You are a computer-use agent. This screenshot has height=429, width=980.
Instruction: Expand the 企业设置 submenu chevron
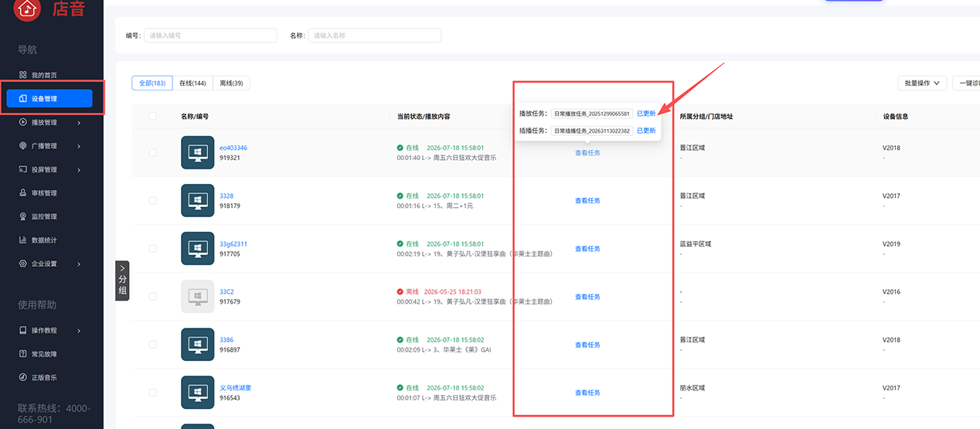tap(79, 264)
